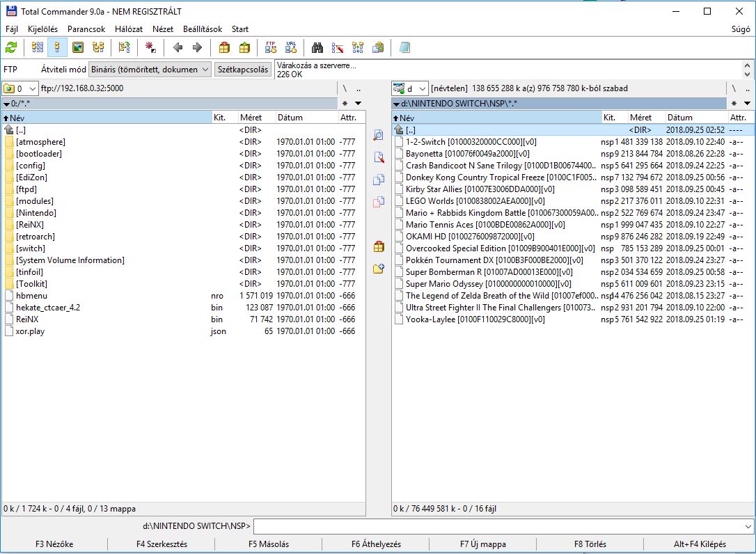Click the view file icon between panels
The height and width of the screenshot is (554, 756).
(x=379, y=135)
